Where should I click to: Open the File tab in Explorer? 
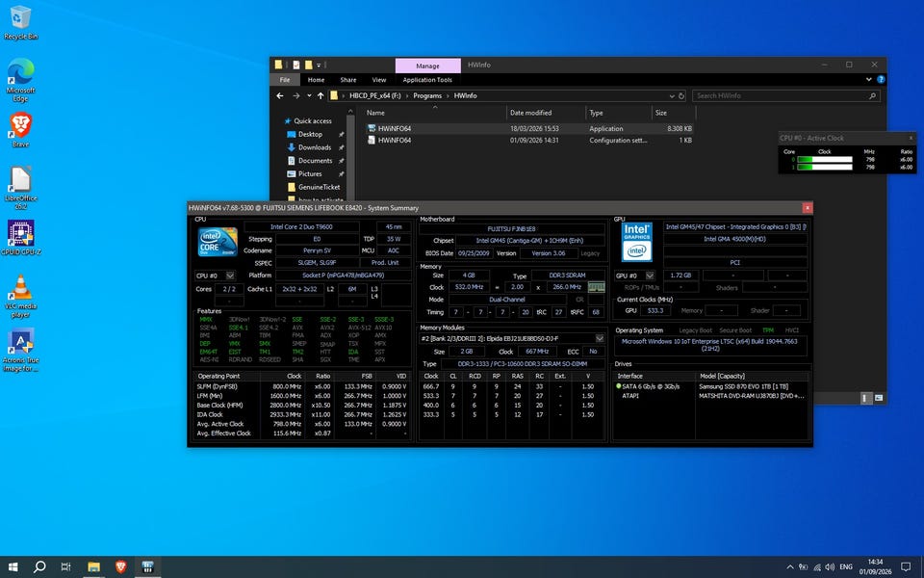tap(285, 80)
